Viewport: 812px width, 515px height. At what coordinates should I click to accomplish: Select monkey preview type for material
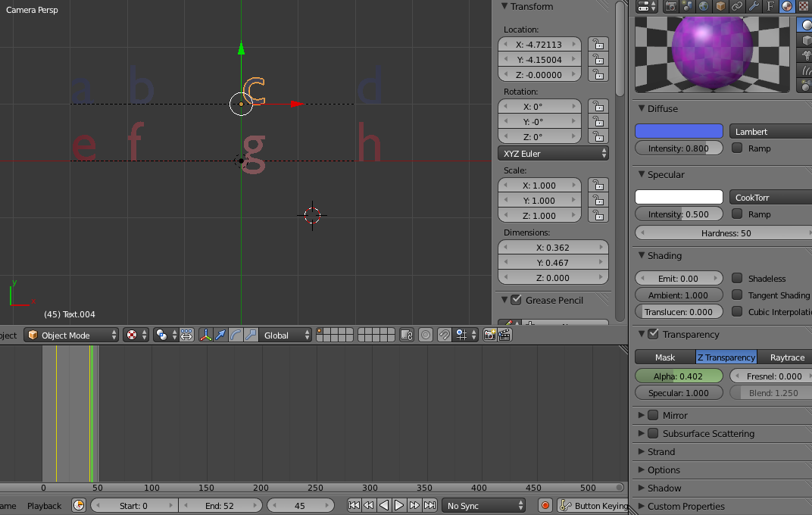(x=805, y=55)
